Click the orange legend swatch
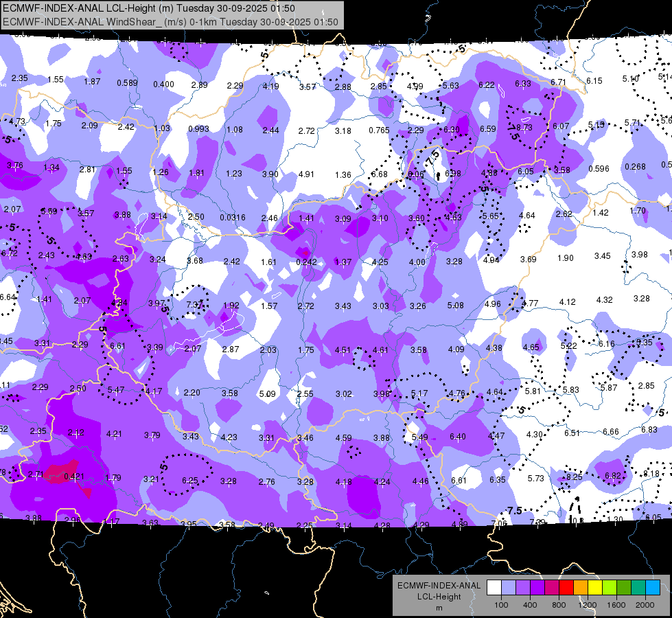 coord(581,588)
